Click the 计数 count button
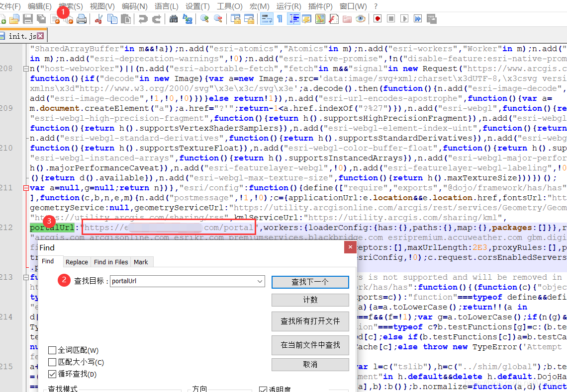Image resolution: width=567 pixels, height=392 pixels. point(310,300)
